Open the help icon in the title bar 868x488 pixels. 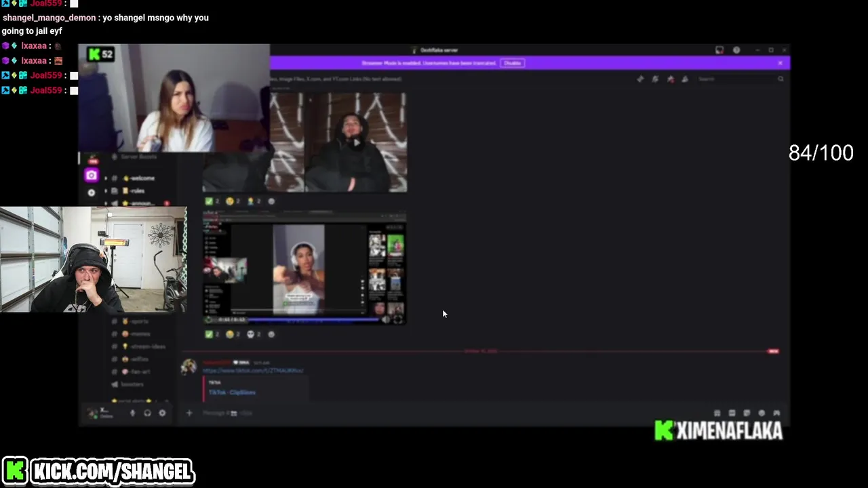[x=736, y=49]
